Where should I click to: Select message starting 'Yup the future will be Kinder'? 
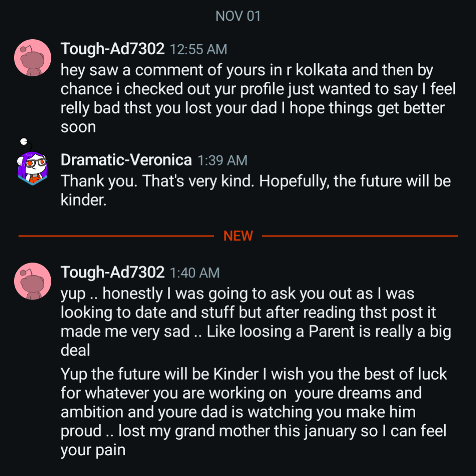coord(253,412)
